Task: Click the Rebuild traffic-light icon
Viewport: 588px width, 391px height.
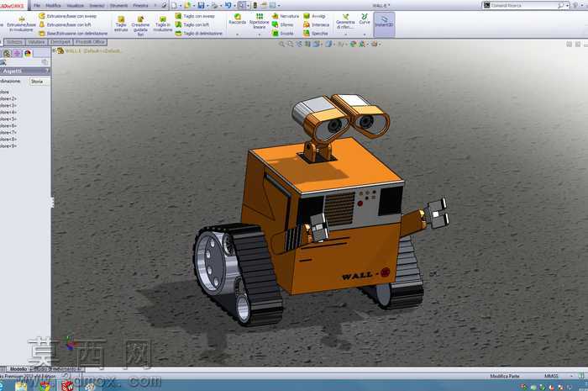Action: click(255, 5)
